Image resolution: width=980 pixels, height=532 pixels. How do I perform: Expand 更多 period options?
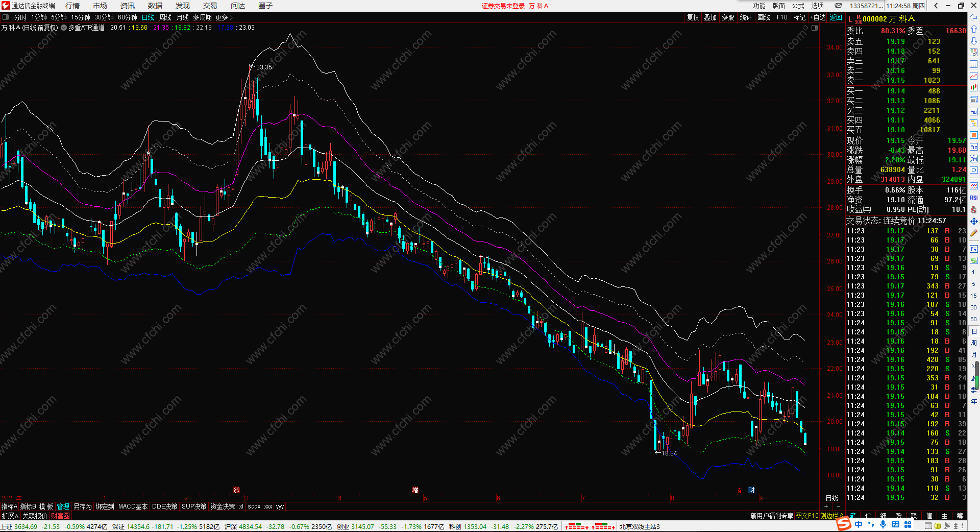(x=224, y=17)
